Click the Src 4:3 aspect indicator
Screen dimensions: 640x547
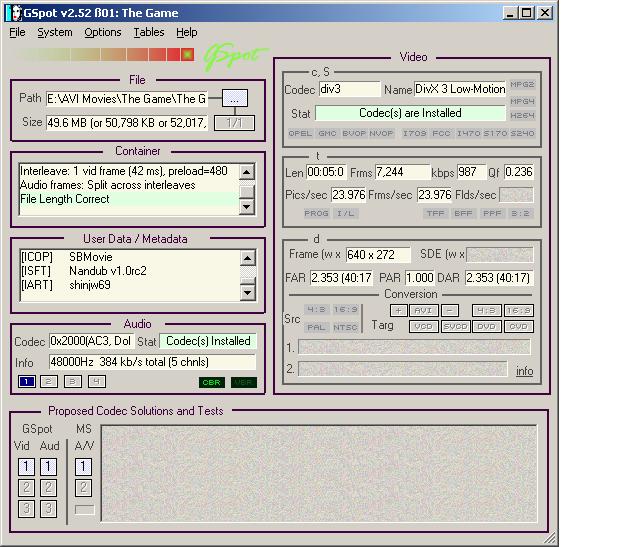pyautogui.click(x=316, y=309)
